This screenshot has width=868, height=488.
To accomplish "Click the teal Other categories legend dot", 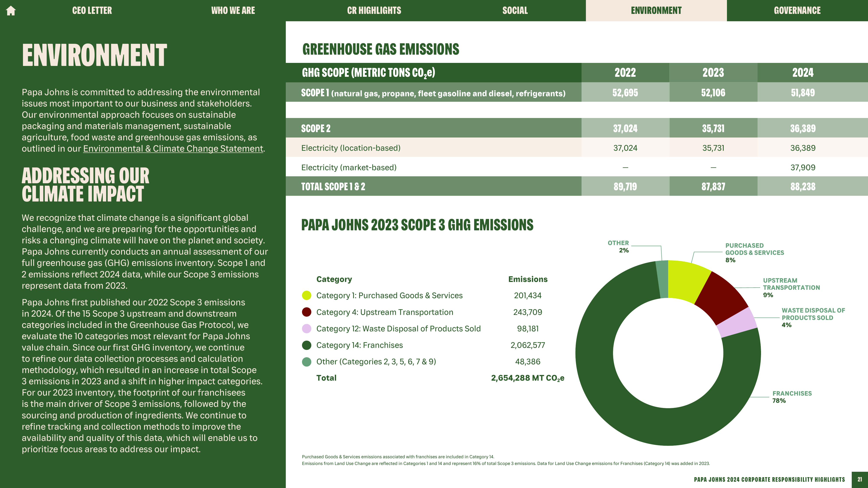I will click(x=307, y=362).
